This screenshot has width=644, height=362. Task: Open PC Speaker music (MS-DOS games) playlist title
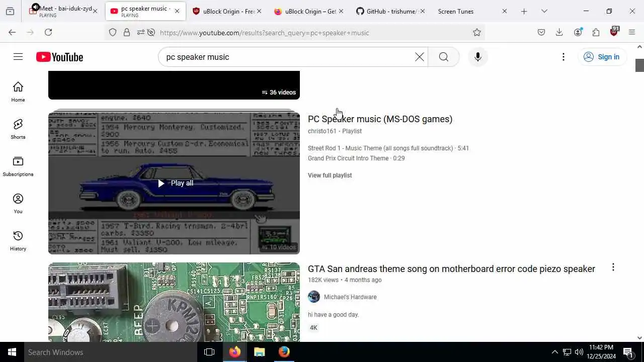380,119
